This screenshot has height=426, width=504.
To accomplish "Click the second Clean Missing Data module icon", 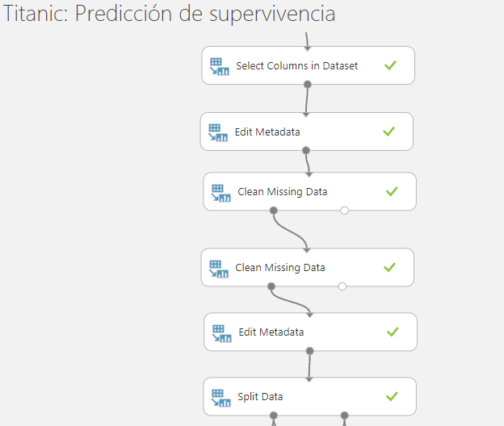I will 219,269.
